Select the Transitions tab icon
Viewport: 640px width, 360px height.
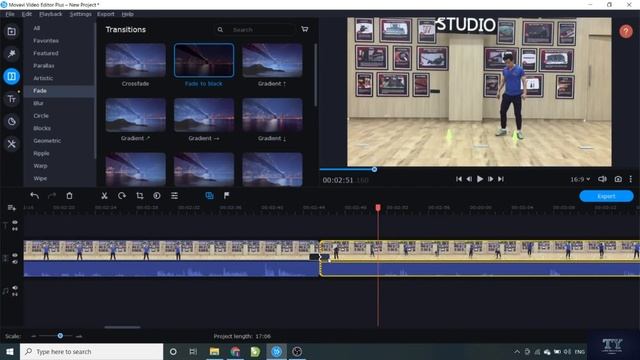(11, 76)
